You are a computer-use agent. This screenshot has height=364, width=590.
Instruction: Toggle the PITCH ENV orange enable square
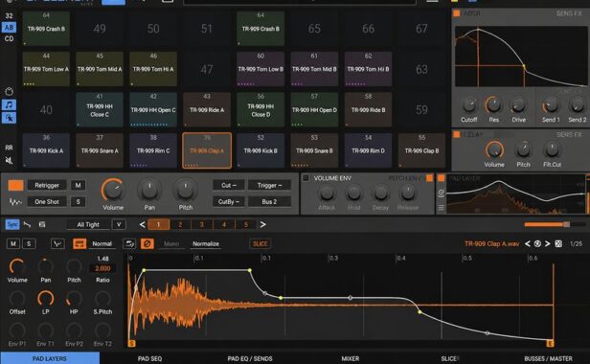coord(429,178)
